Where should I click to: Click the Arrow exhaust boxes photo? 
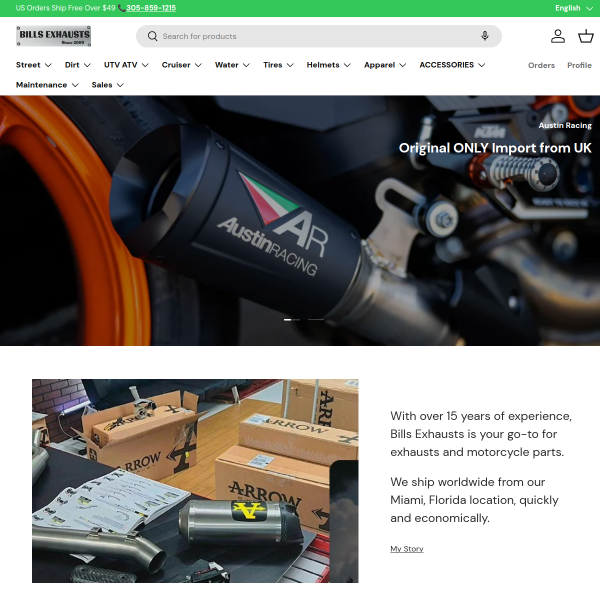[195, 481]
